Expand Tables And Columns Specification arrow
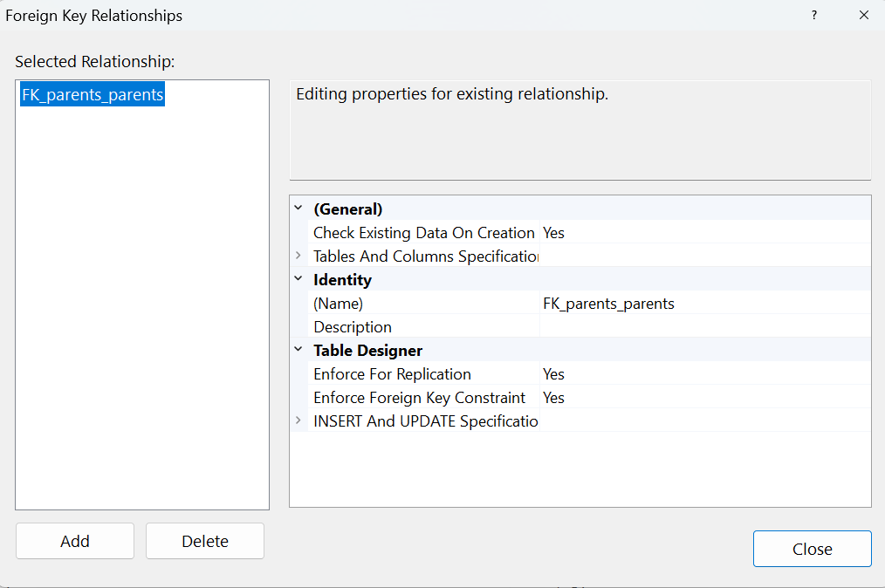The height and width of the screenshot is (588, 885). 298,256
